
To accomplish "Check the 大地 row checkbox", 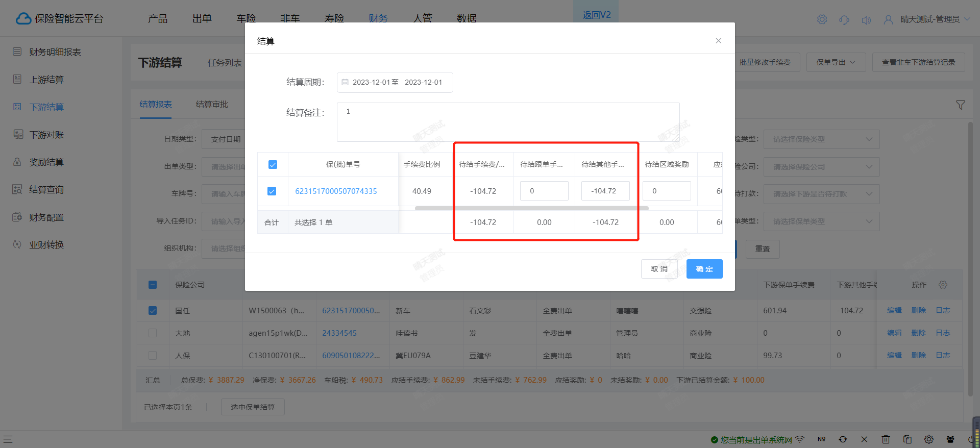I will (x=153, y=333).
